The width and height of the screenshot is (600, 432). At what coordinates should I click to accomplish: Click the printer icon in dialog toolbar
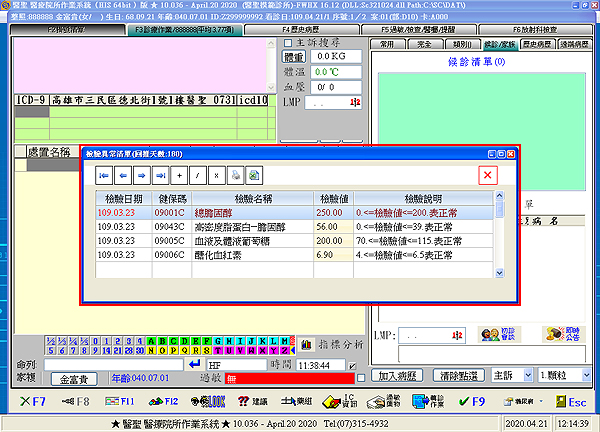click(236, 175)
